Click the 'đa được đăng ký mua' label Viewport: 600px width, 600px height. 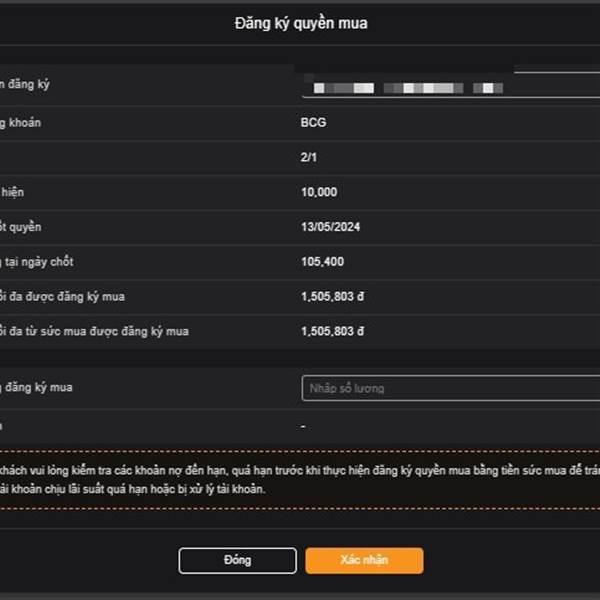tap(62, 297)
